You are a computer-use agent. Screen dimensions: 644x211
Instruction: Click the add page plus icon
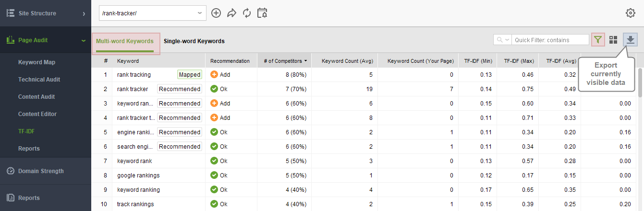click(x=216, y=13)
